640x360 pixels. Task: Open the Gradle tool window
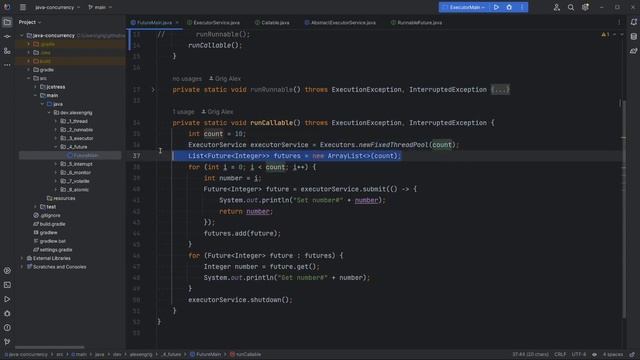tap(633, 51)
